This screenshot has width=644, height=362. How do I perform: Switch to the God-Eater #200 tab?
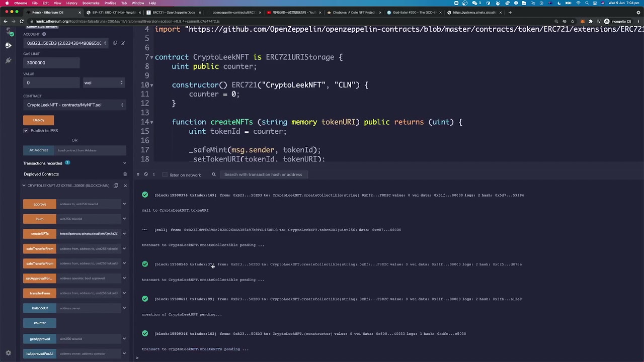(414, 13)
